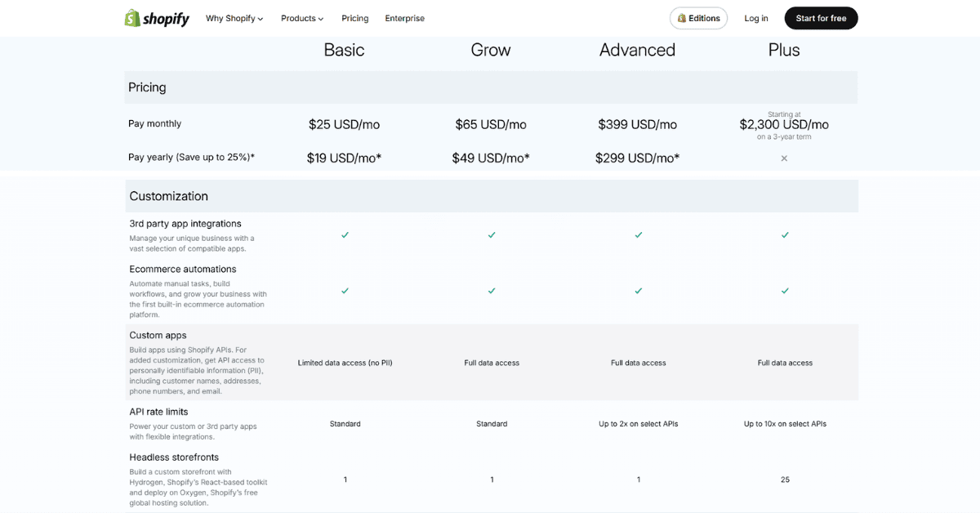Click the checkmark under Plus for Ecommerce automations

[x=784, y=291]
